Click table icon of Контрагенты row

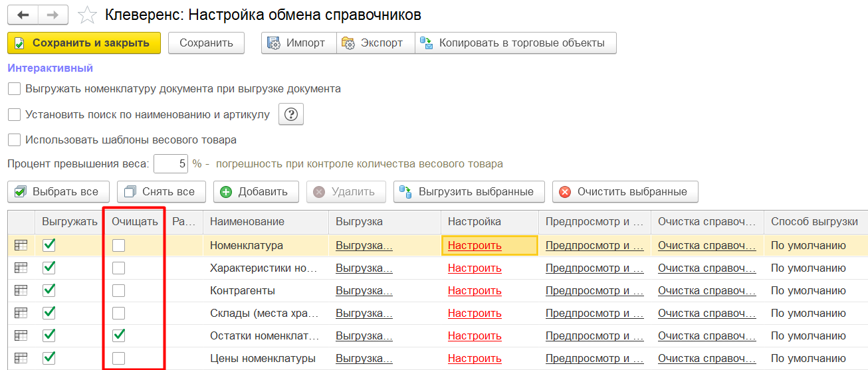[21, 290]
